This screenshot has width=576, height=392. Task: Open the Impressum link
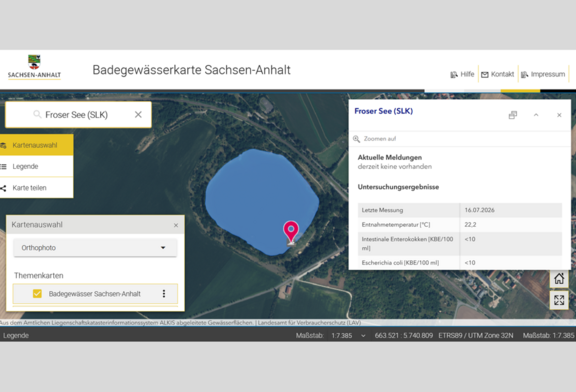(x=543, y=74)
